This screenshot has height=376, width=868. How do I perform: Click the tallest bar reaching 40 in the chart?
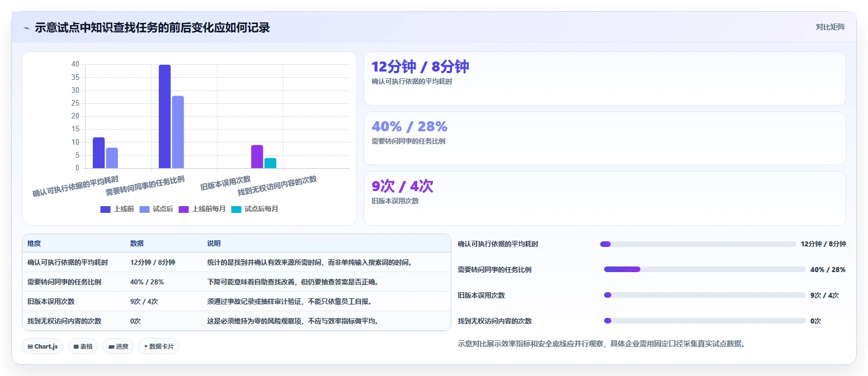click(164, 116)
